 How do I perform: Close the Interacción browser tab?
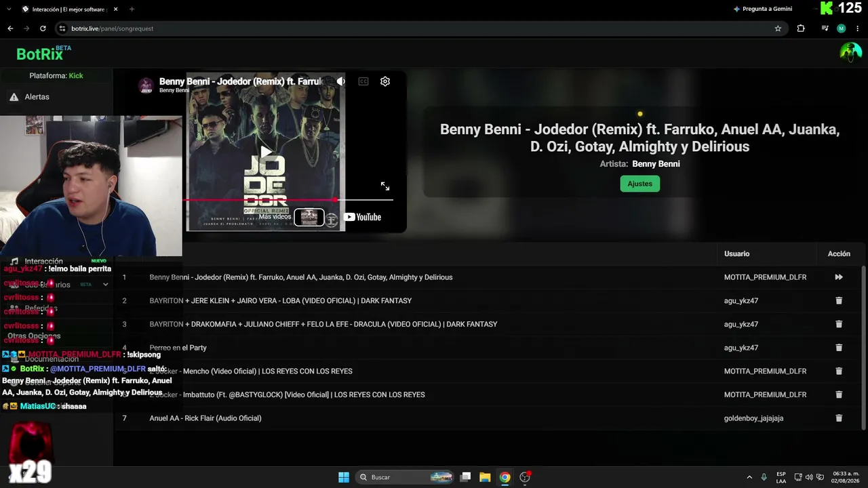[115, 9]
